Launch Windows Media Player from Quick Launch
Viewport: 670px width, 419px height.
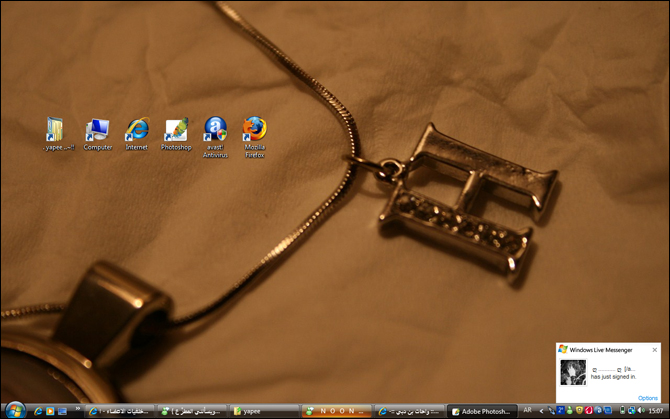(50, 411)
